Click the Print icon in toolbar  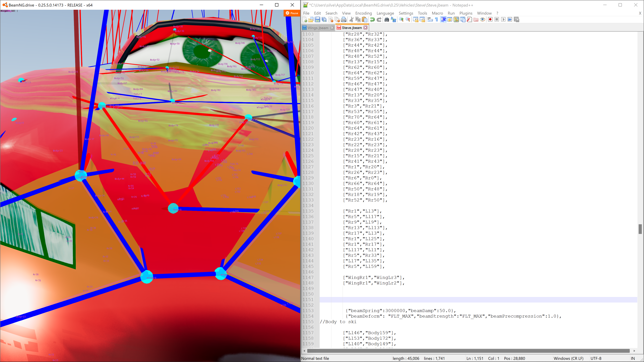tap(344, 19)
